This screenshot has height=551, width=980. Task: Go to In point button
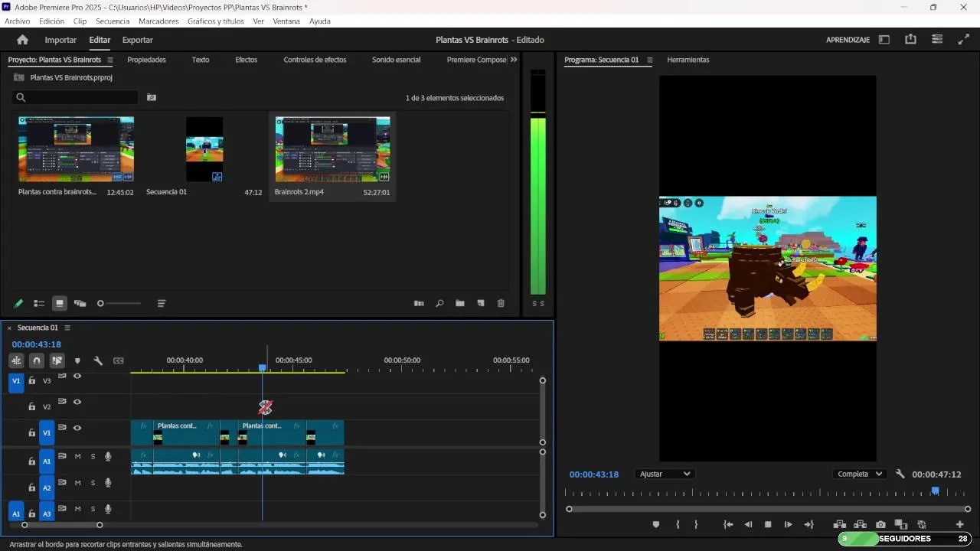(728, 525)
